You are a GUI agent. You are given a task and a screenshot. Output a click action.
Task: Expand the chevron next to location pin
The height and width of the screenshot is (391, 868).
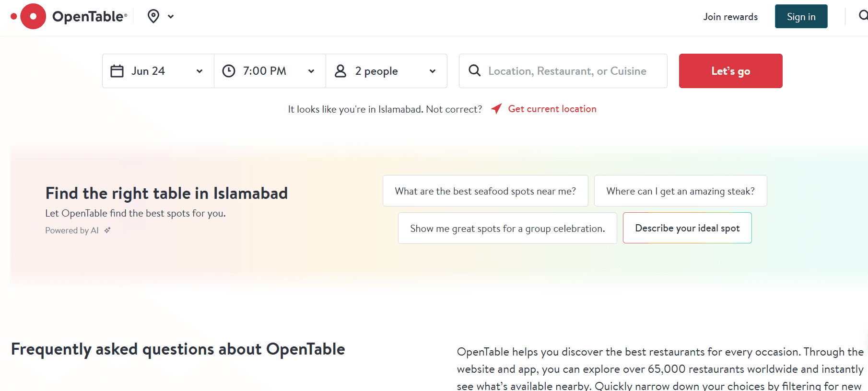click(171, 16)
